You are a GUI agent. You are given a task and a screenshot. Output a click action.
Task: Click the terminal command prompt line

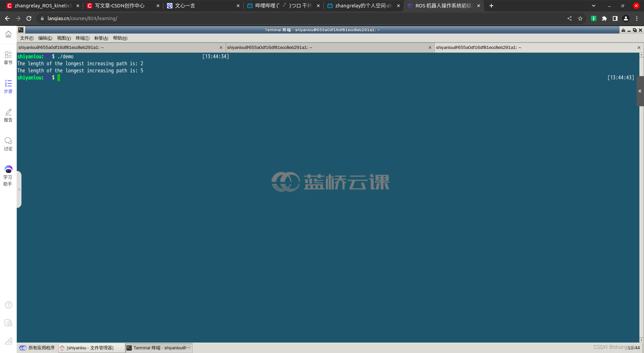coord(39,78)
